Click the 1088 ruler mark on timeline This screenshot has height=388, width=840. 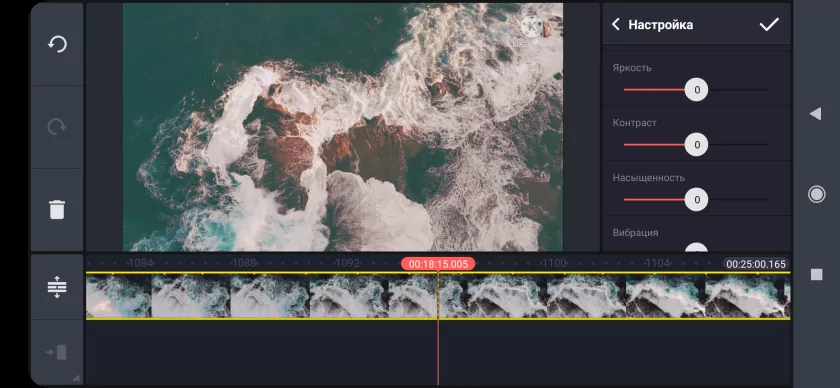244,263
